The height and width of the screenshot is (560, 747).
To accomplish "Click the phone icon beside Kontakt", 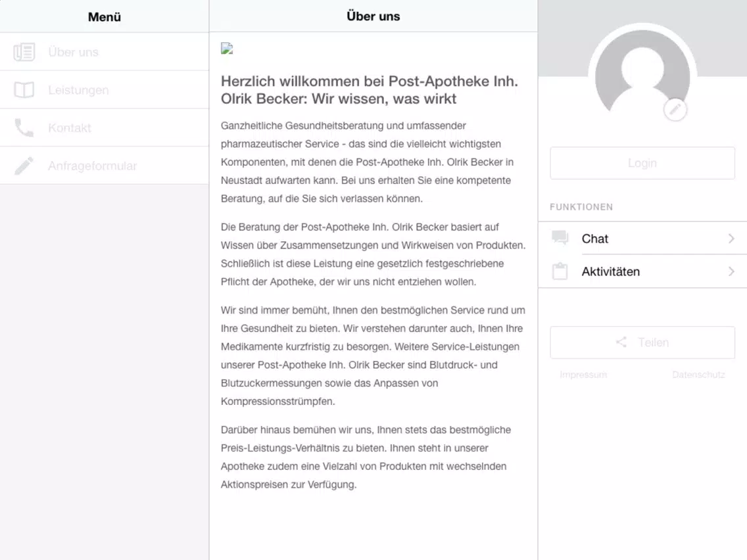I will pos(24,128).
